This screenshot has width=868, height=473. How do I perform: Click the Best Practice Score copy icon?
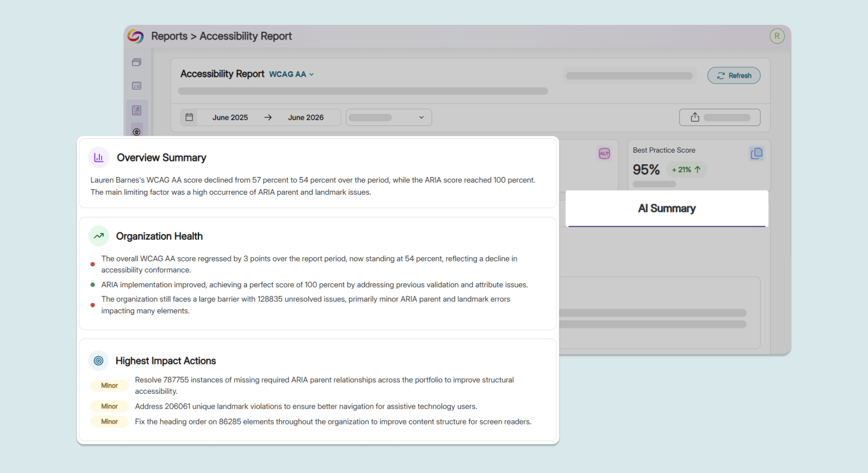[756, 153]
